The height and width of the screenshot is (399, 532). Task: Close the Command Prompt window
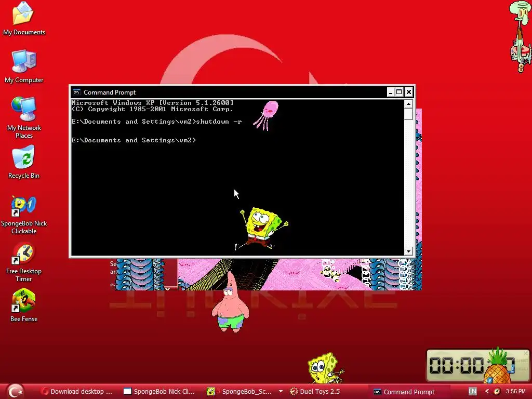coord(409,92)
